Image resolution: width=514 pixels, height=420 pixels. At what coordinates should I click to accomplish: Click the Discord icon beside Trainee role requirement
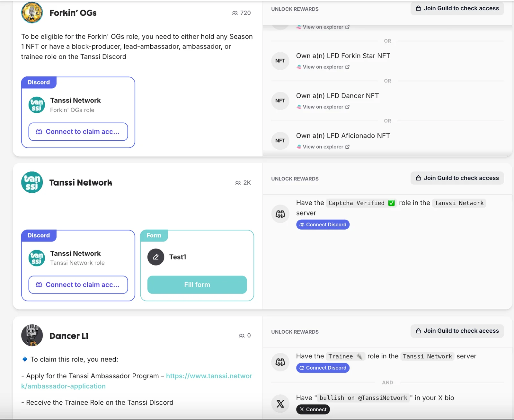tap(280, 362)
